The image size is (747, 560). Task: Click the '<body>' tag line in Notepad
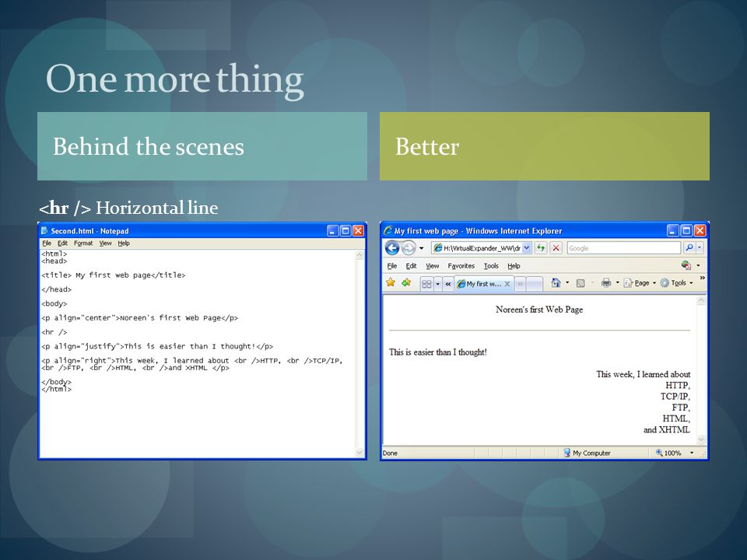pos(54,304)
